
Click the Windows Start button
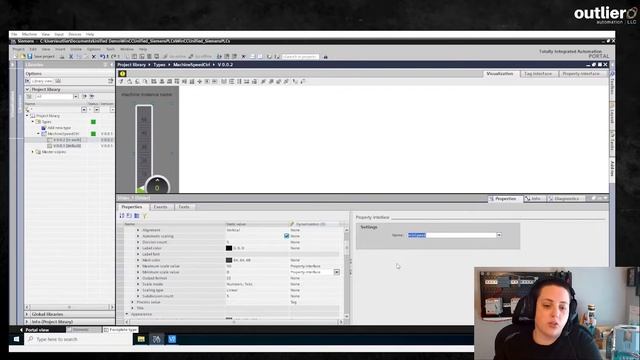click(16, 339)
